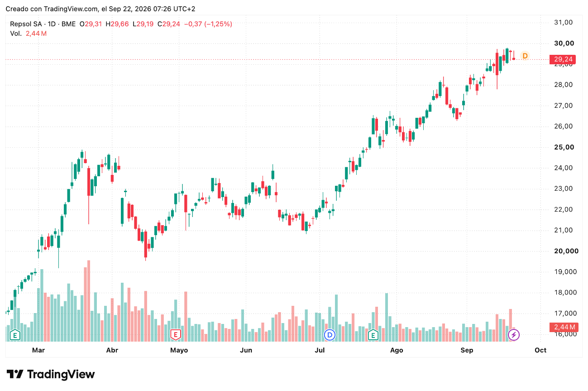Click the orange D marker beside latest candle

pyautogui.click(x=525, y=56)
